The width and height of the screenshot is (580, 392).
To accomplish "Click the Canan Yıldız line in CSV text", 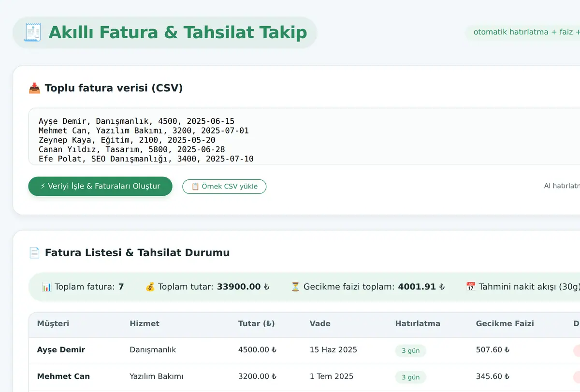I will coord(132,149).
